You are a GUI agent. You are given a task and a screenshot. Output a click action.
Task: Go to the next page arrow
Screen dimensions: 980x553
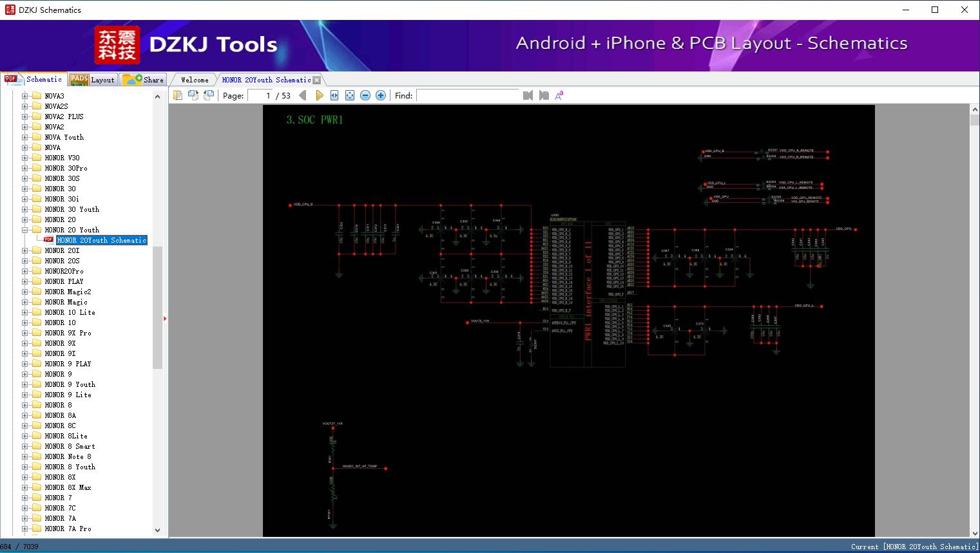point(319,95)
